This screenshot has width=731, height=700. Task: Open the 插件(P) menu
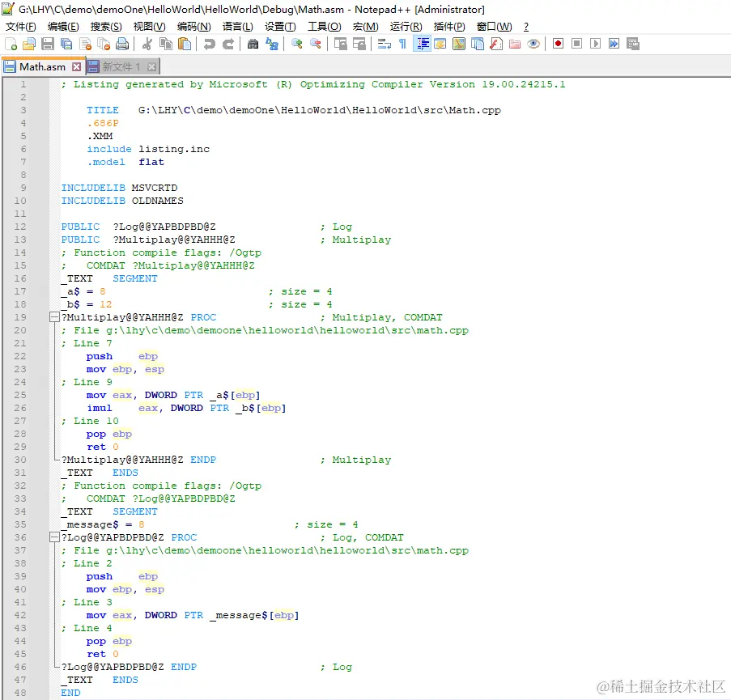pyautogui.click(x=449, y=27)
